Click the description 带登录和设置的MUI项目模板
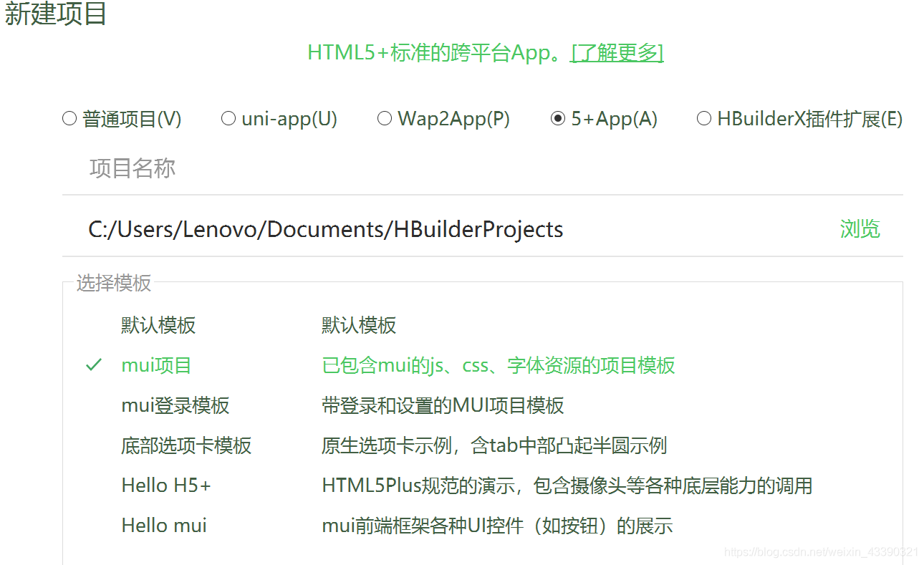The height and width of the screenshot is (565, 924). point(443,405)
